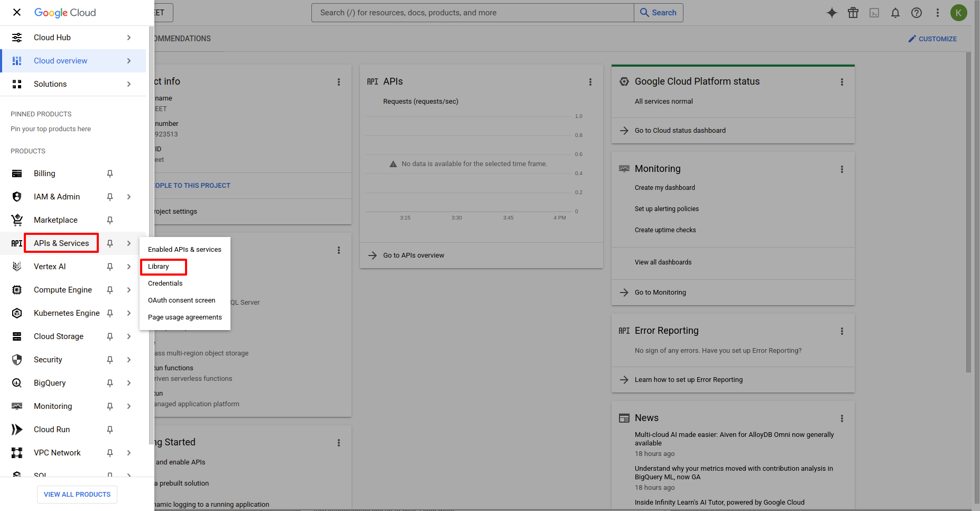Expand Cloud Hub submenu chevron

point(129,38)
